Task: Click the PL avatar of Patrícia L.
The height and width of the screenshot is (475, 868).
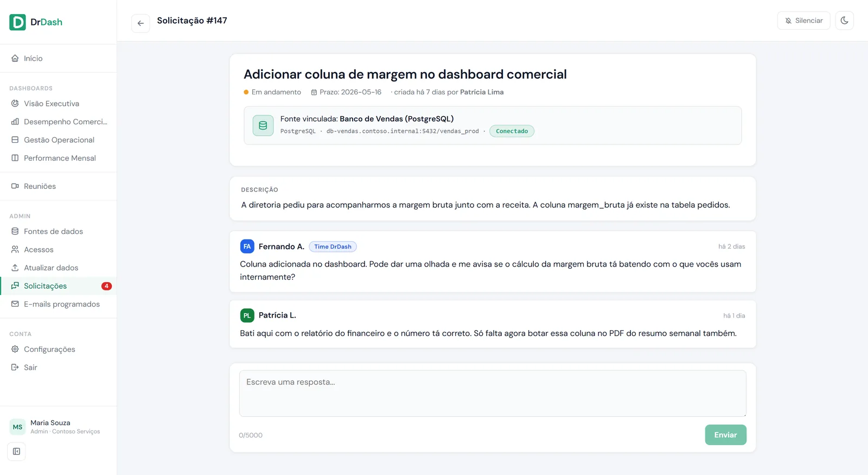Action: pos(247,315)
